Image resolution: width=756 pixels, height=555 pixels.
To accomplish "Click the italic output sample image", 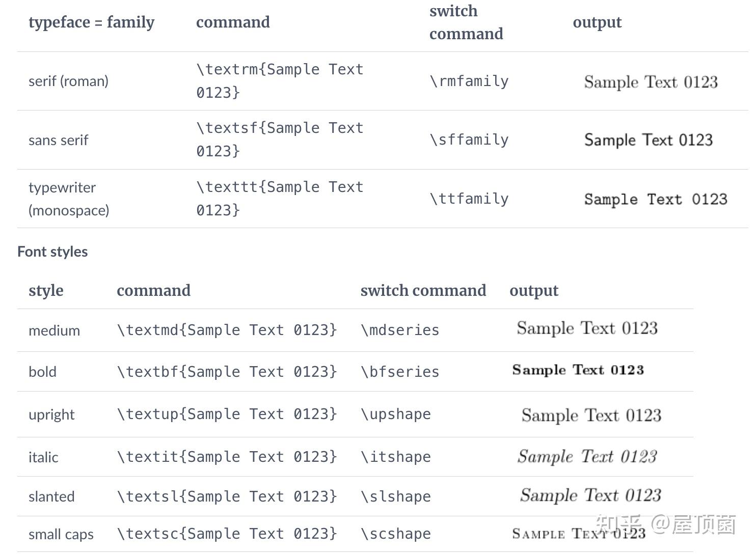I will [x=587, y=456].
